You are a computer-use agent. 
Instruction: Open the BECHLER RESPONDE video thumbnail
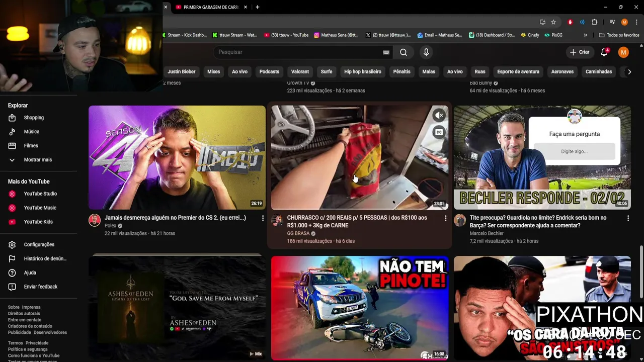542,157
